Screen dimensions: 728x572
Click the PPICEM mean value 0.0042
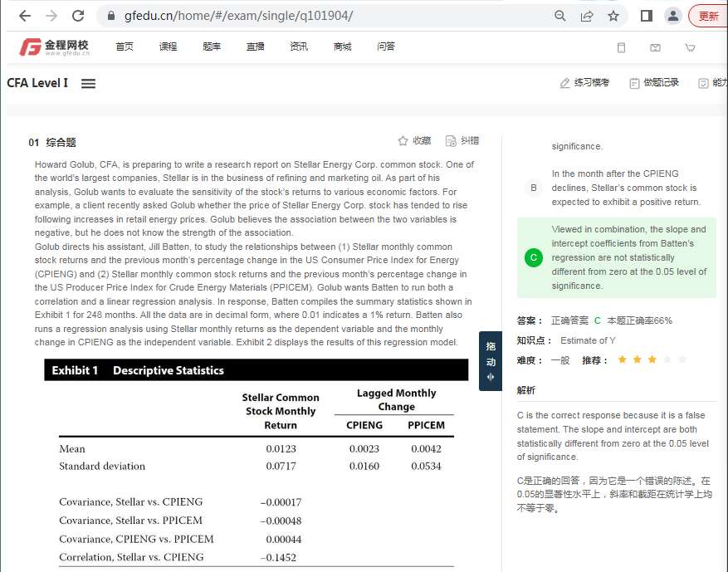[426, 449]
